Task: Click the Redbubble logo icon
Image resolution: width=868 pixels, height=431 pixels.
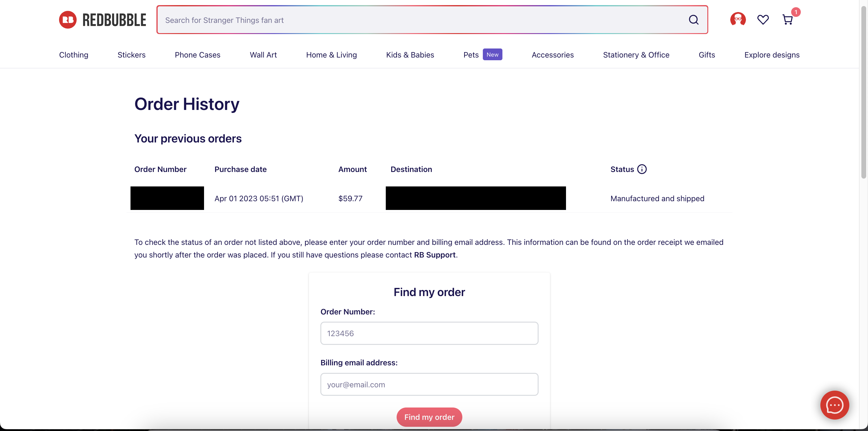Action: [x=68, y=20]
